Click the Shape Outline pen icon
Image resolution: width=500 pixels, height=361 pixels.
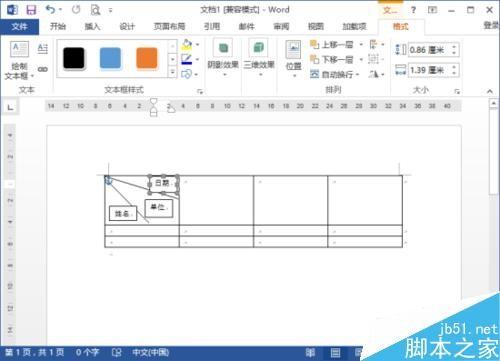click(x=187, y=59)
